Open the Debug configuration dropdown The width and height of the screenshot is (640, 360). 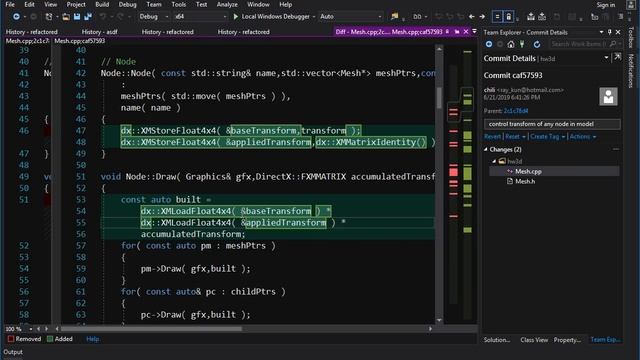(167, 17)
